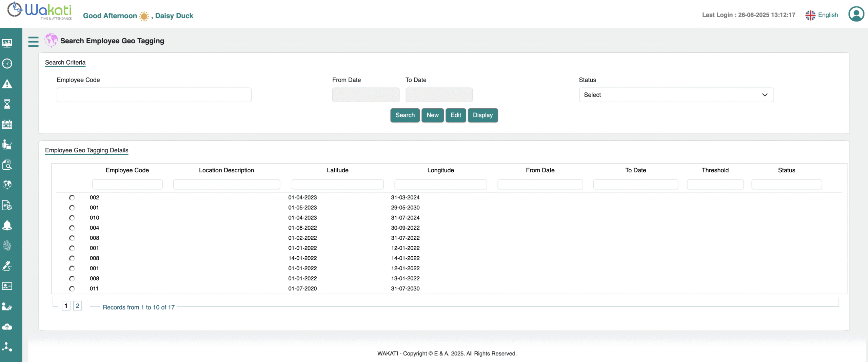Image resolution: width=868 pixels, height=362 pixels.
Task: Click the fingerprint sidebar icon
Action: pos(7,246)
